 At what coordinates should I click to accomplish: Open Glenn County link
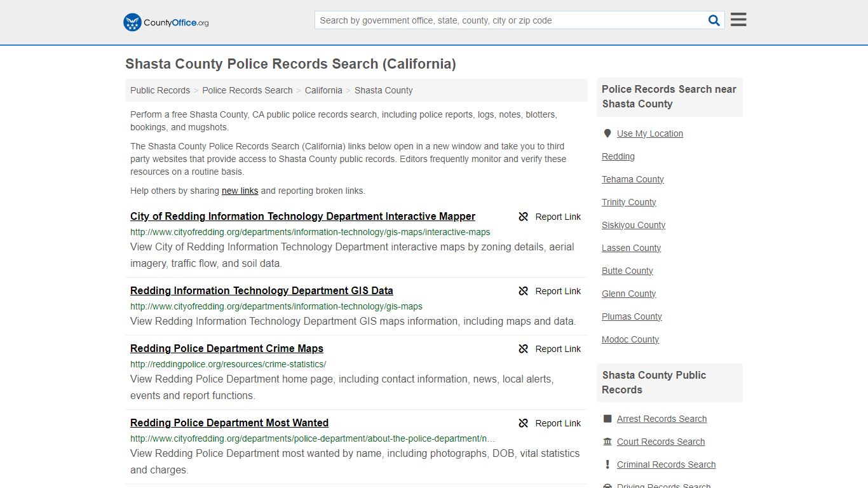629,294
